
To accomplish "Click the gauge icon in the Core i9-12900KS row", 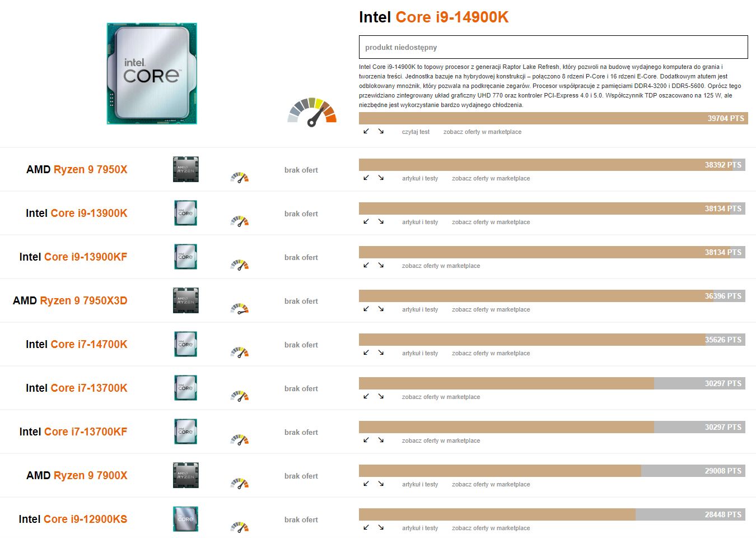I will (x=239, y=527).
